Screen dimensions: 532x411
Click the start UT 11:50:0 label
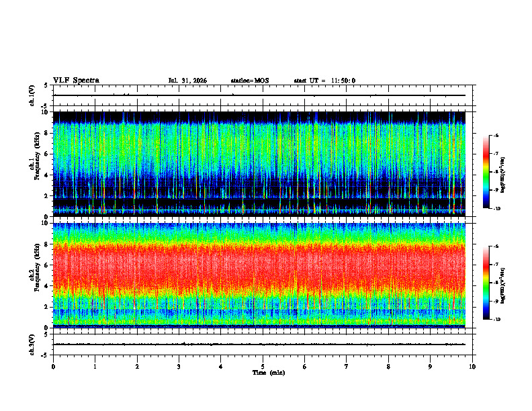coord(324,81)
